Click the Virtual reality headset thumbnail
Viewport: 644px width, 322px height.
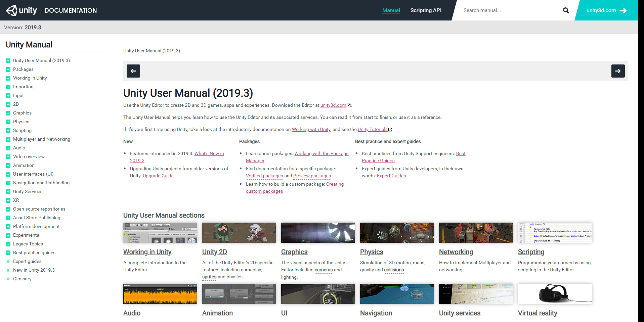click(555, 293)
